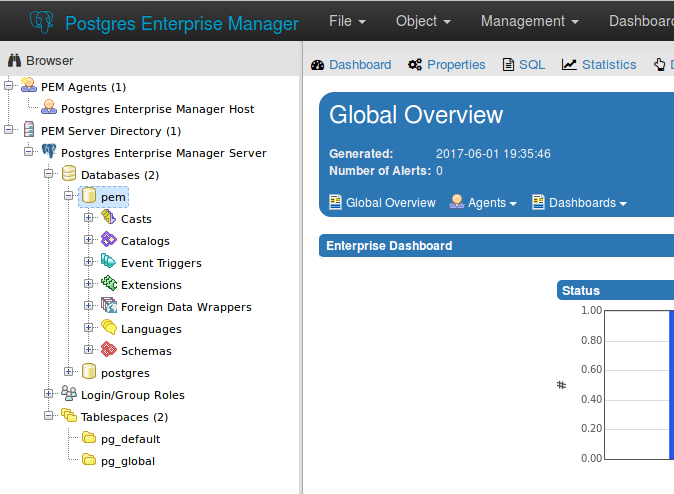Viewport: 674px width, 494px height.
Task: Select the pem database row
Action: 104,197
